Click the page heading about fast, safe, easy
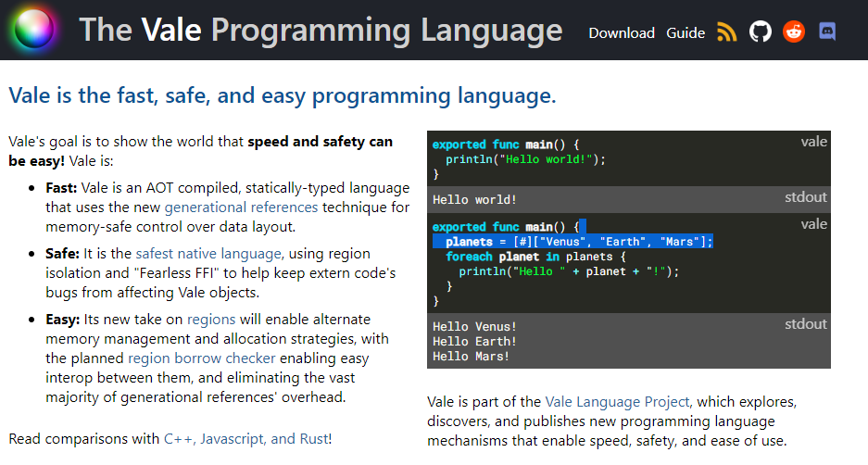The image size is (868, 465). [283, 95]
